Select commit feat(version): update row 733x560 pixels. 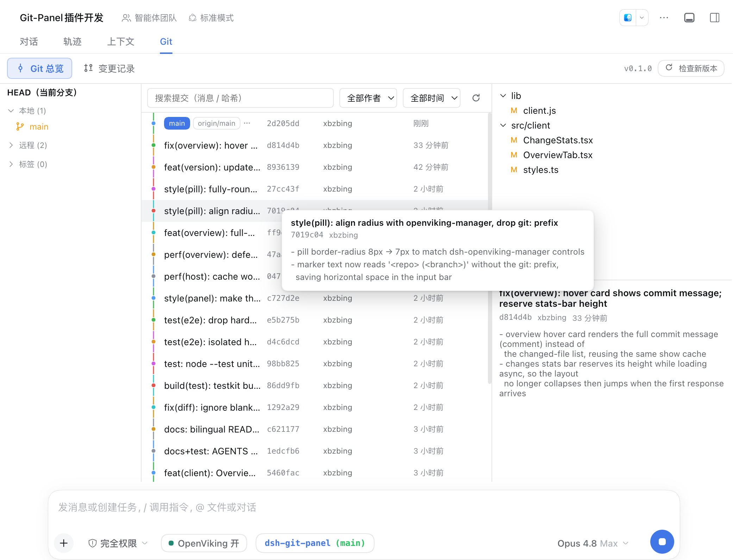tap(315, 167)
